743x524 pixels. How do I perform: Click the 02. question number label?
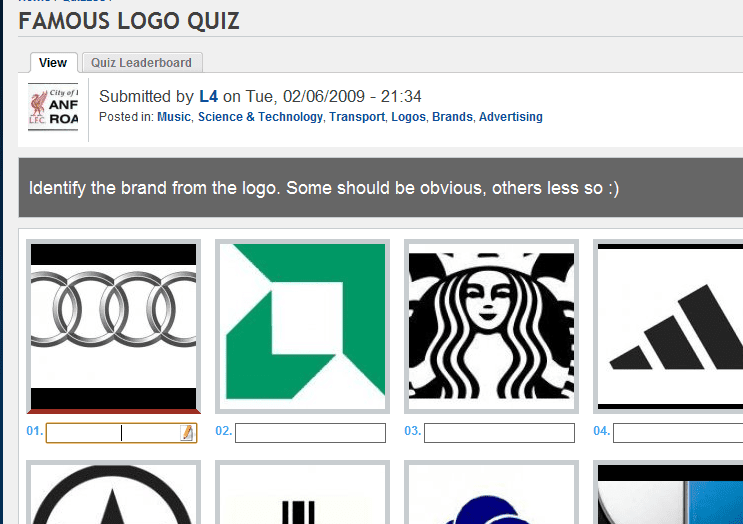click(224, 431)
